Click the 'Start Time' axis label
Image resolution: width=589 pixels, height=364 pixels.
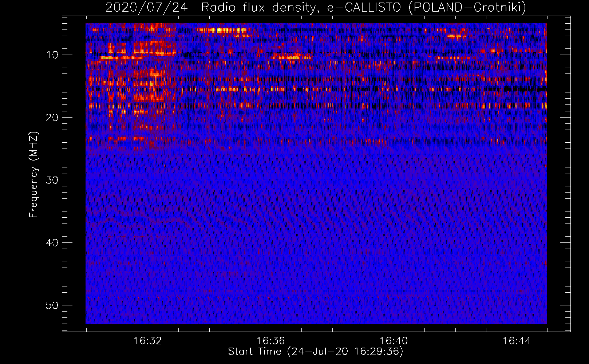click(x=316, y=352)
